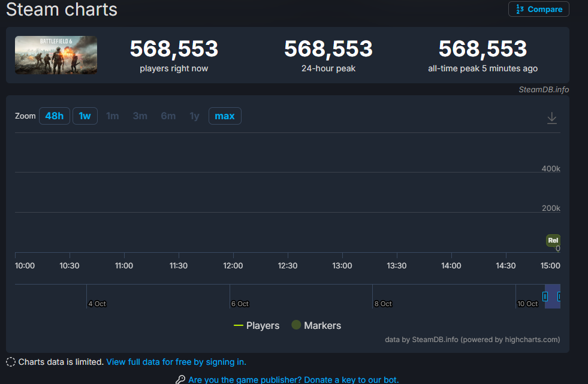Click the 568,553 players right now figure

[x=174, y=49]
